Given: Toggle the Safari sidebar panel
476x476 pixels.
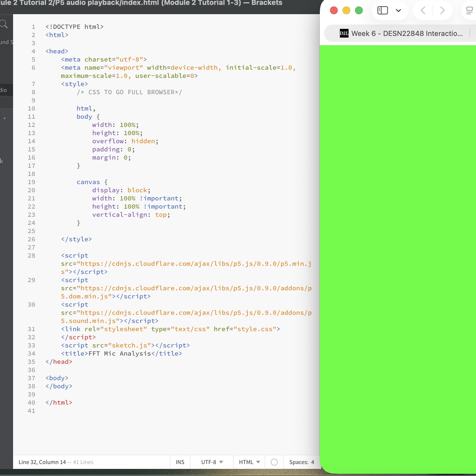Looking at the screenshot, I should pos(382,10).
